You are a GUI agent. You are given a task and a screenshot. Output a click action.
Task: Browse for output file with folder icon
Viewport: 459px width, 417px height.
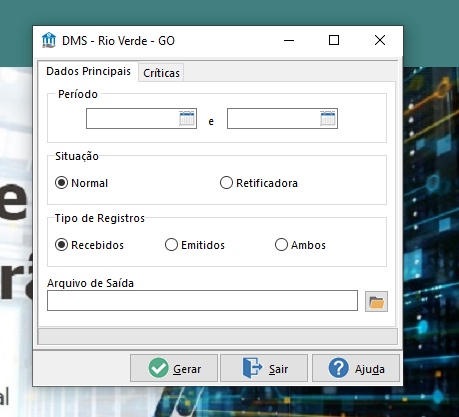tap(376, 302)
